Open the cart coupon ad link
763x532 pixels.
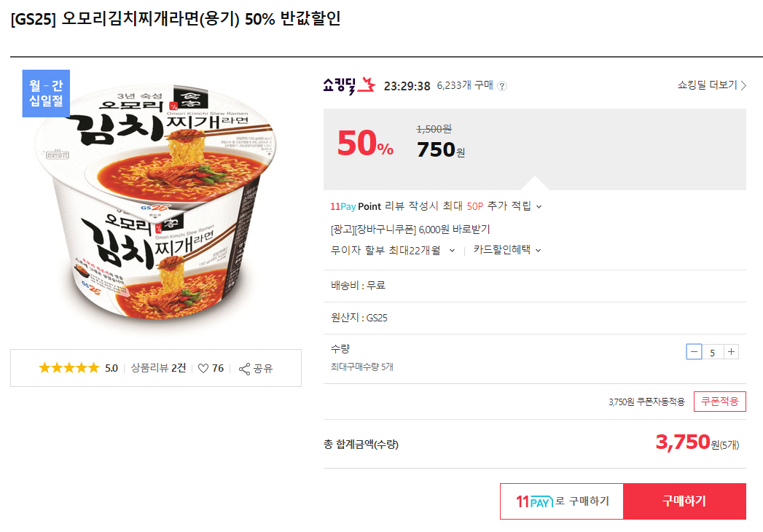pyautogui.click(x=410, y=229)
